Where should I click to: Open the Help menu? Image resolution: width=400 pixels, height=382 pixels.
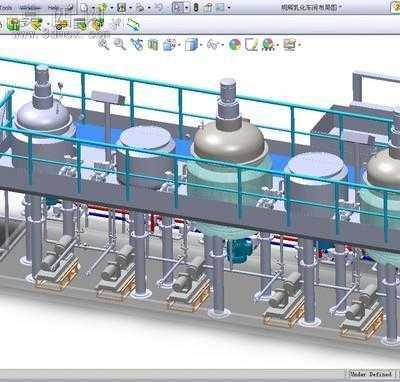click(x=53, y=8)
